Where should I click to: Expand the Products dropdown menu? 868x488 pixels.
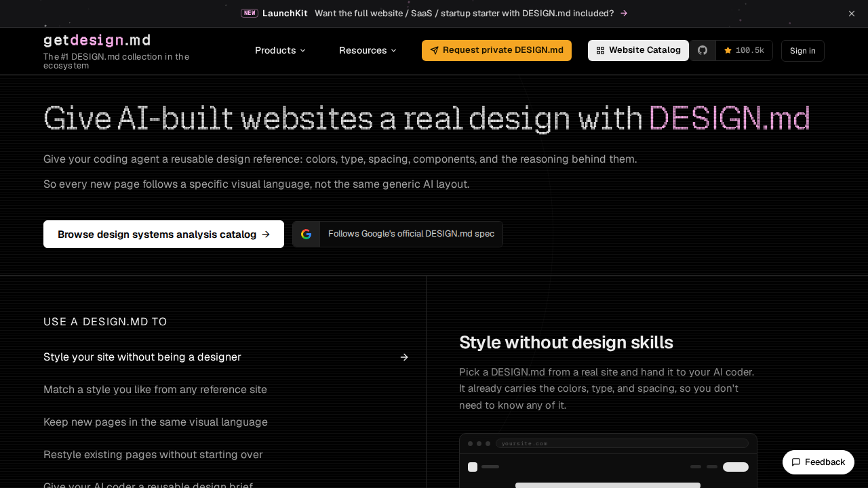(280, 50)
